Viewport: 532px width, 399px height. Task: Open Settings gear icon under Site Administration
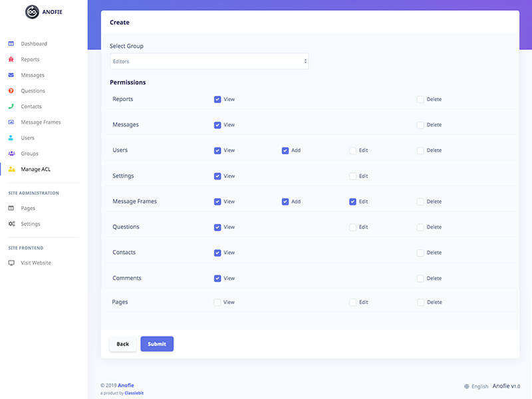click(11, 224)
